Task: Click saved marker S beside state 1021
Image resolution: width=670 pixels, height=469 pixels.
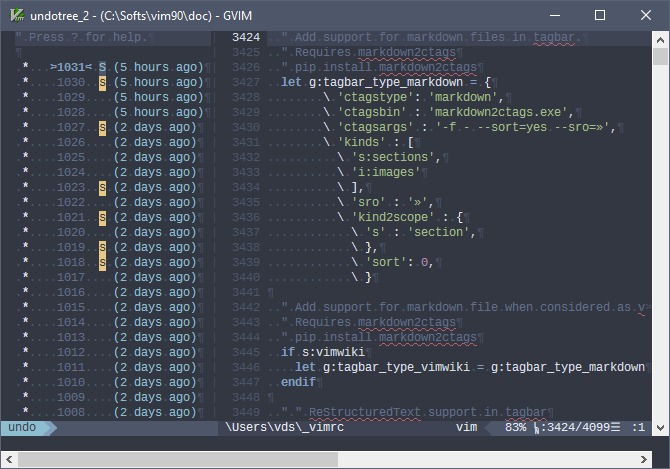Action: point(103,217)
